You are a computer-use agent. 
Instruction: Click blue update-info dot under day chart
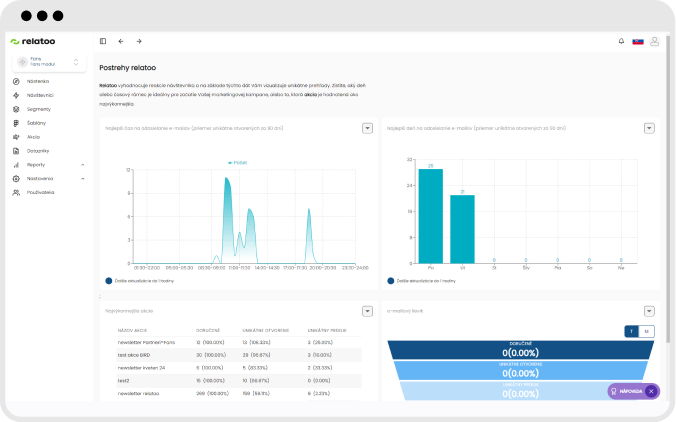click(391, 281)
